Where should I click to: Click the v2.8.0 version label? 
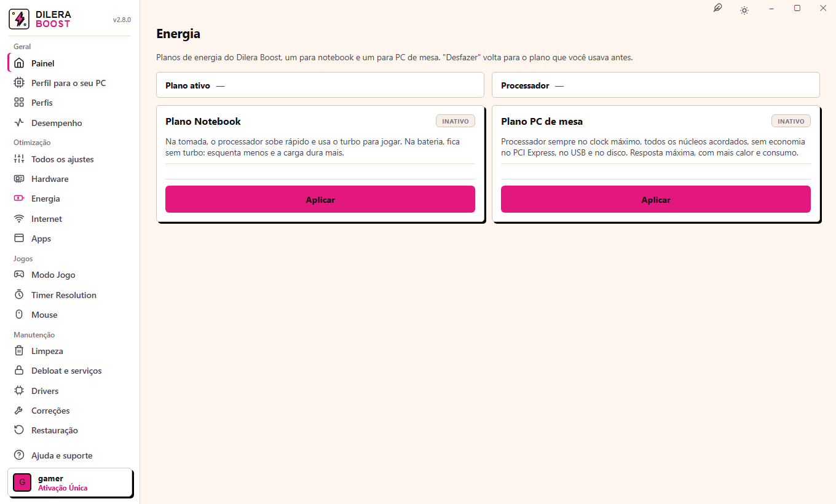[x=122, y=20]
